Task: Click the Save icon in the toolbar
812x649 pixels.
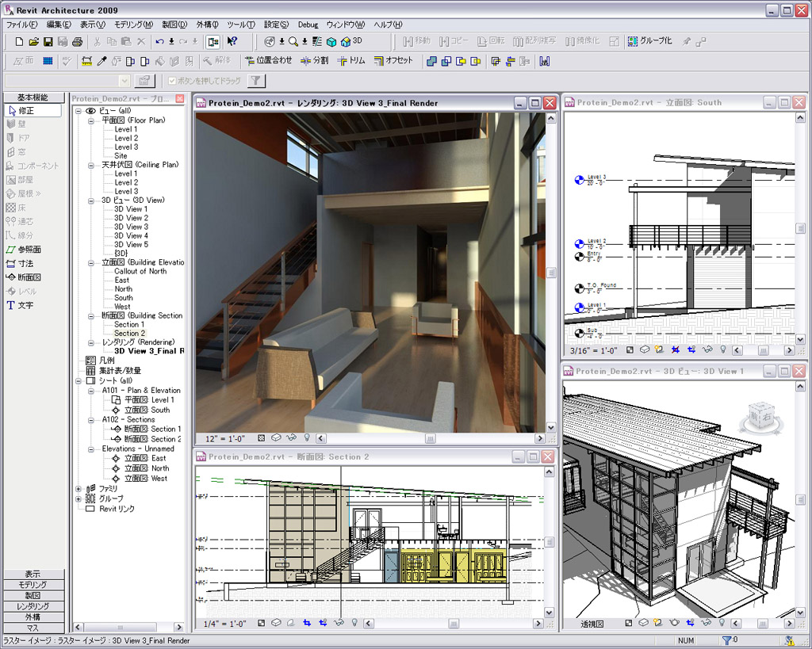Action: [x=48, y=41]
